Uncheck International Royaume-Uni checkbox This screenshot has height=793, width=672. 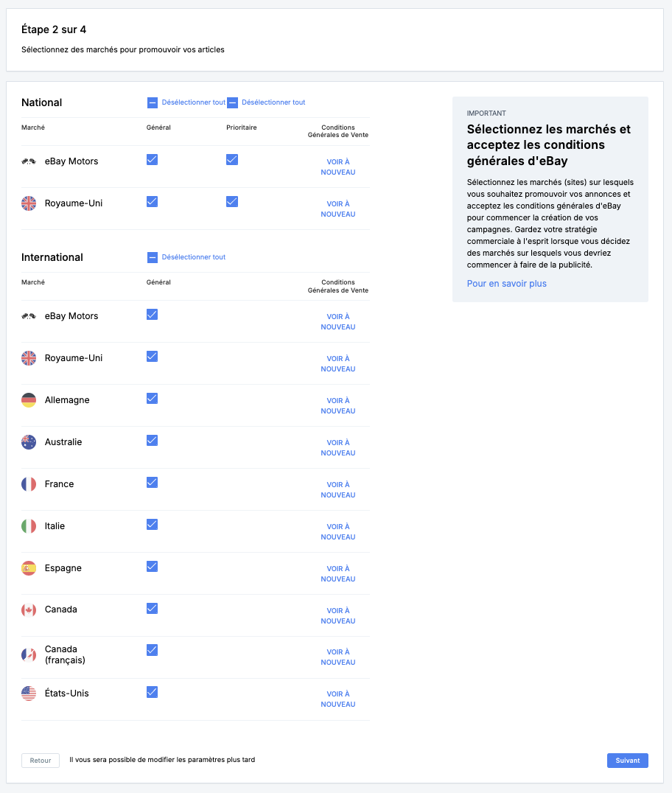pyautogui.click(x=153, y=357)
